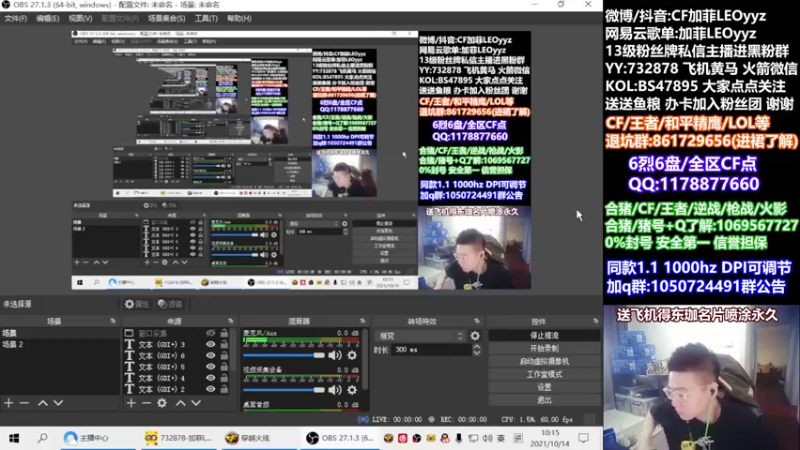Remove selected scene with minus icon
Screen dimensions: 800x450
click(x=24, y=403)
